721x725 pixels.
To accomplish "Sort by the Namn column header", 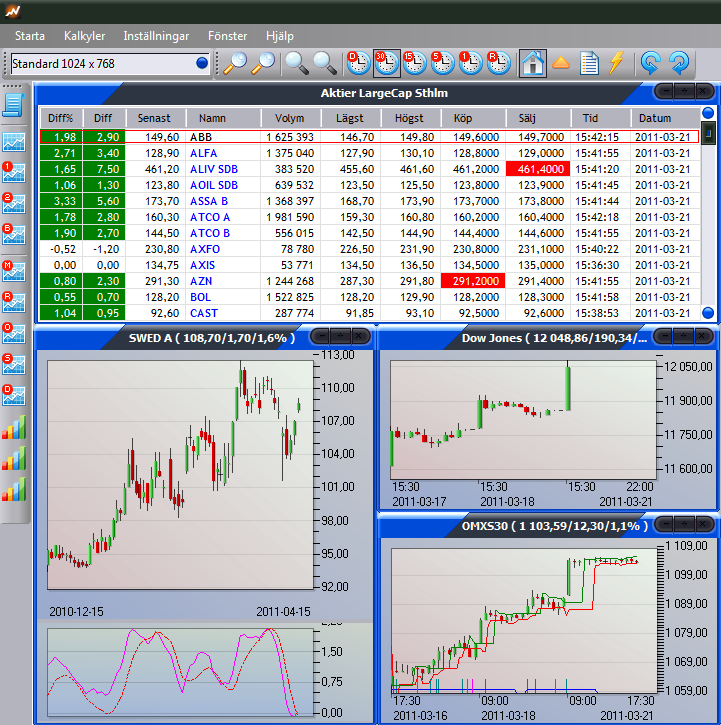I will tap(223, 118).
